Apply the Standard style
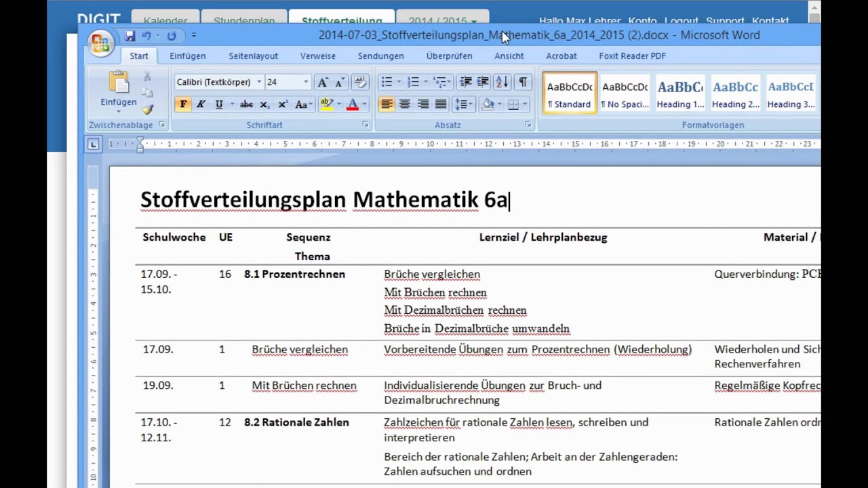 tap(570, 93)
